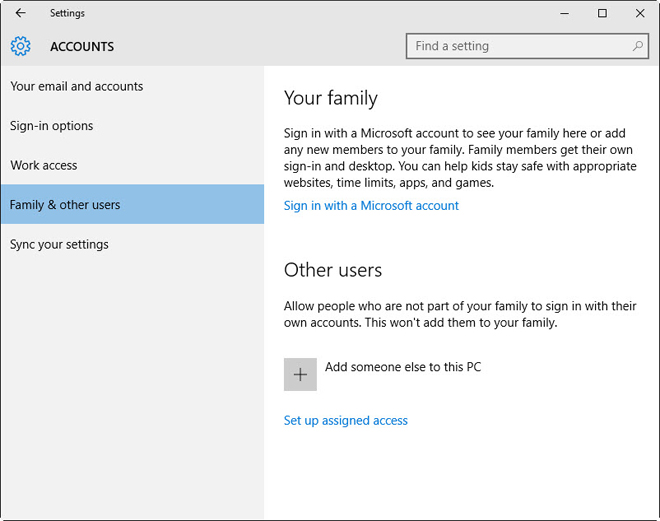Screen dimensions: 660x521
Task: Click 'Set up assigned access' link
Action: tap(346, 420)
